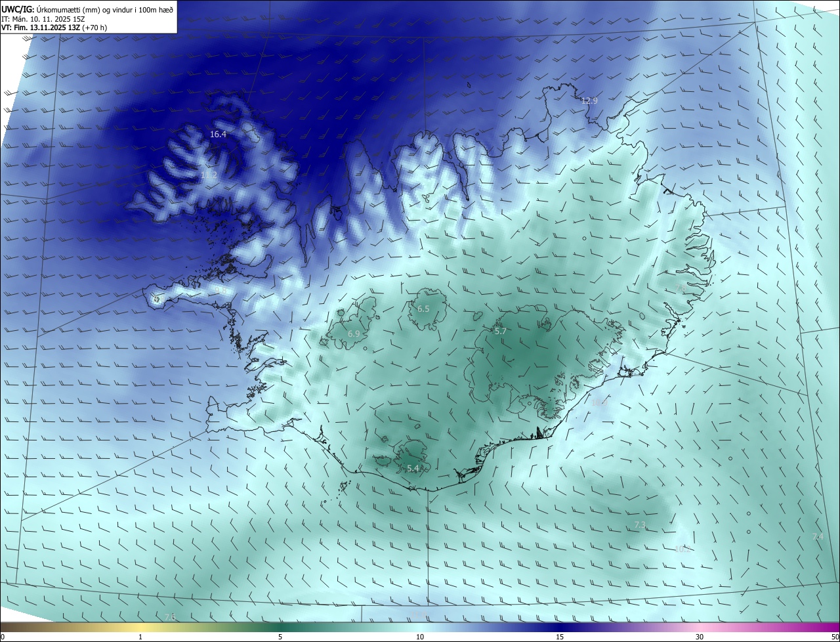The width and height of the screenshot is (840, 642).
Task: Click the 'VT: Fim. 13.11.2025 13Z (+70 h)' line
Action: click(x=54, y=28)
